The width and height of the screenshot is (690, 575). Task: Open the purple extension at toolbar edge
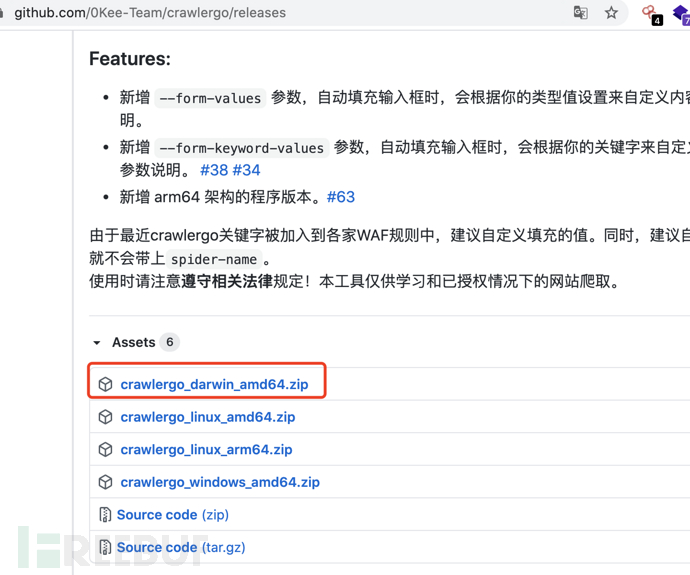pos(684,13)
